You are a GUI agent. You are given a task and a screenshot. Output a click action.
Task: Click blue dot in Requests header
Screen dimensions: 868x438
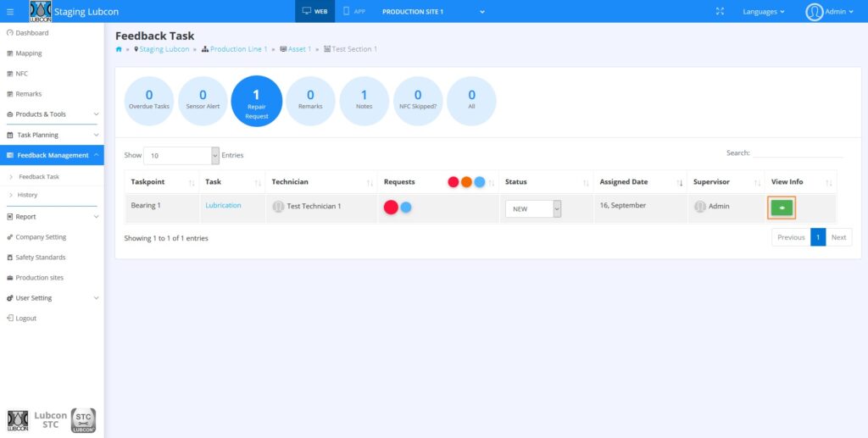480,182
